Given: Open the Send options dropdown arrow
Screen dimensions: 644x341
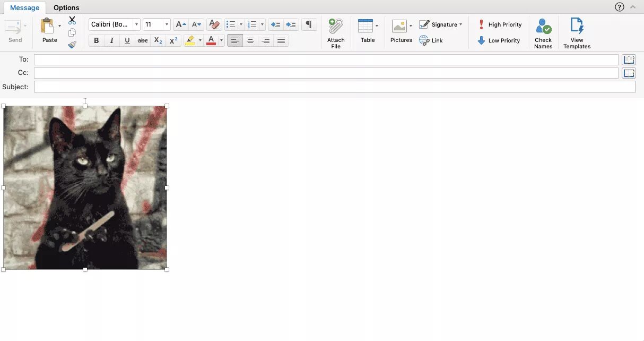Looking at the screenshot, I should click(25, 25).
